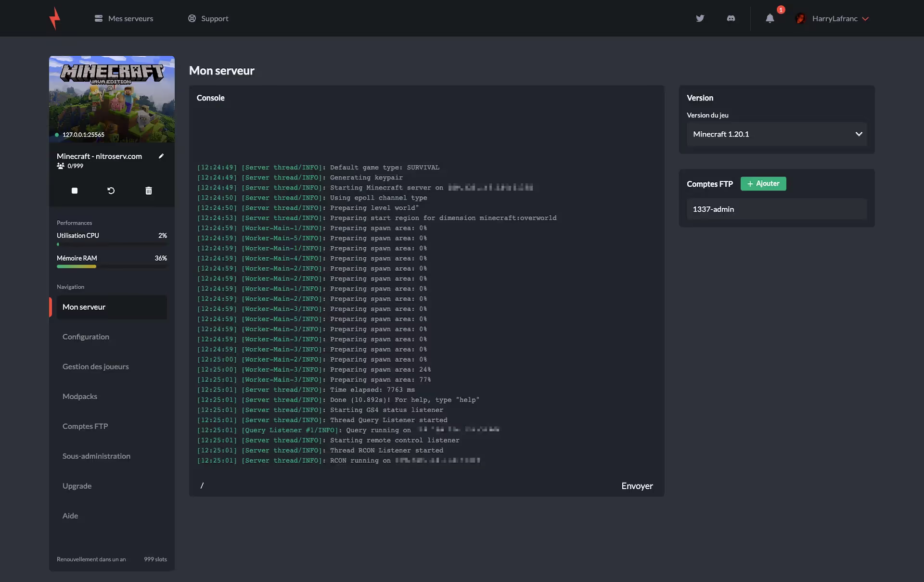Open the notifications bell
The image size is (924, 582).
point(770,18)
